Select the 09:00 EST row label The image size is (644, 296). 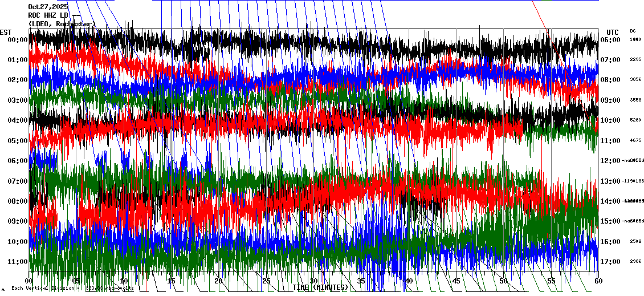(x=18, y=221)
